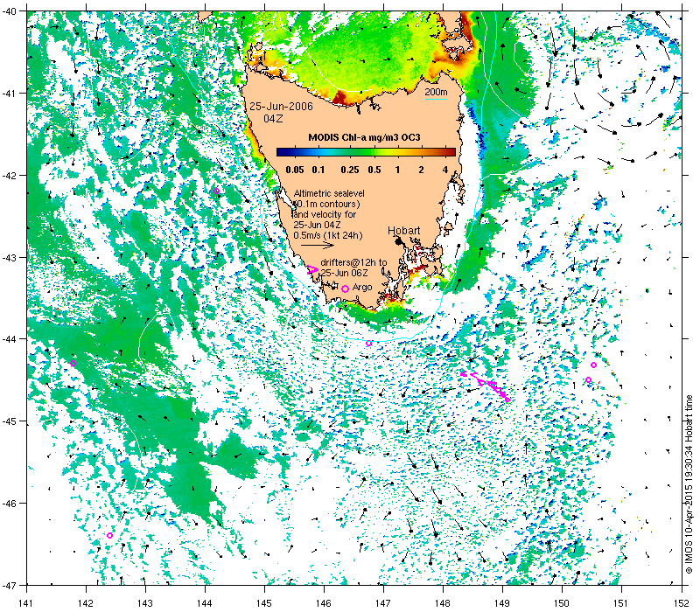
Task: Click the Argo float marker near 142.4E, 46.4S
Action: tap(110, 535)
